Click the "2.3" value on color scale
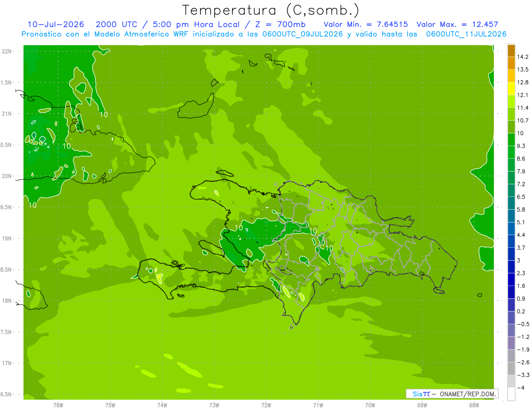The width and height of the screenshot is (532, 411). click(521, 273)
